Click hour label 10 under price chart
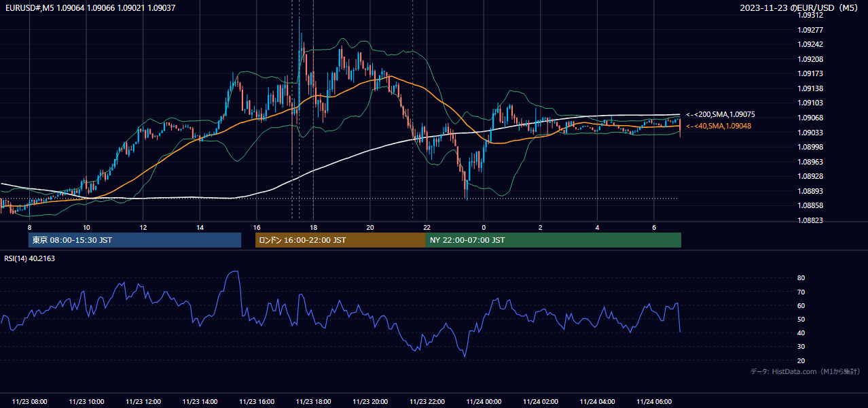The width and height of the screenshot is (868, 408). click(x=86, y=227)
